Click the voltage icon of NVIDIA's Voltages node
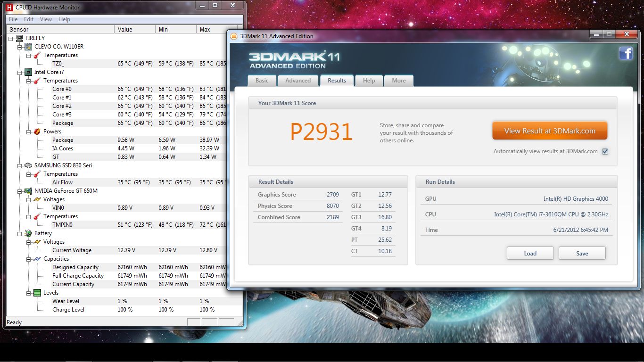The image size is (644, 362). 37,199
